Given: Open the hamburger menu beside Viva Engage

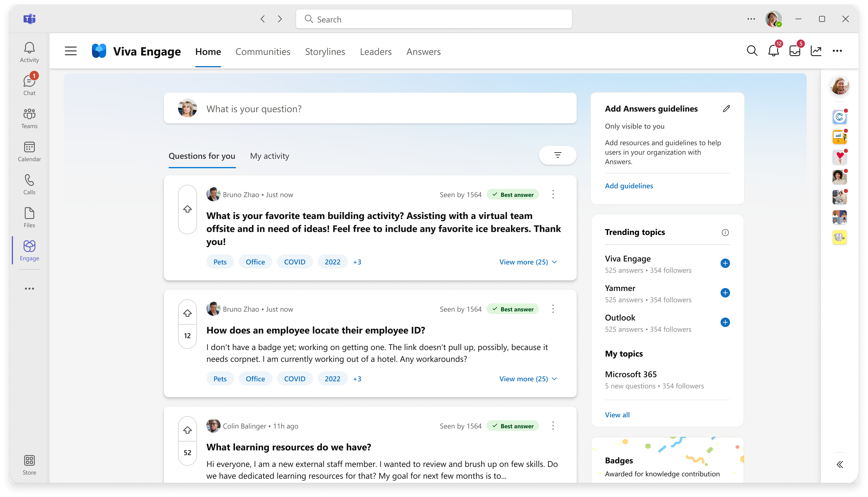Looking at the screenshot, I should click(70, 51).
